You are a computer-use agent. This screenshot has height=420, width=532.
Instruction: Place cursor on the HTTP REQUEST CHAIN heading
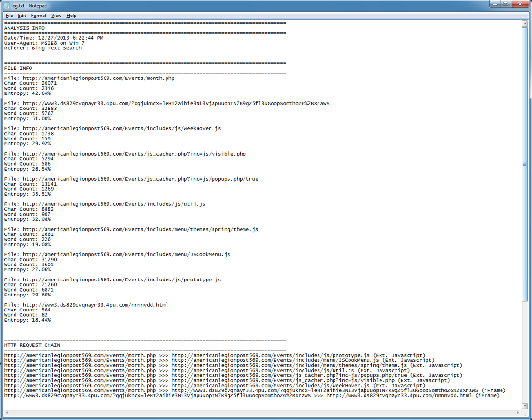[x=32, y=345]
